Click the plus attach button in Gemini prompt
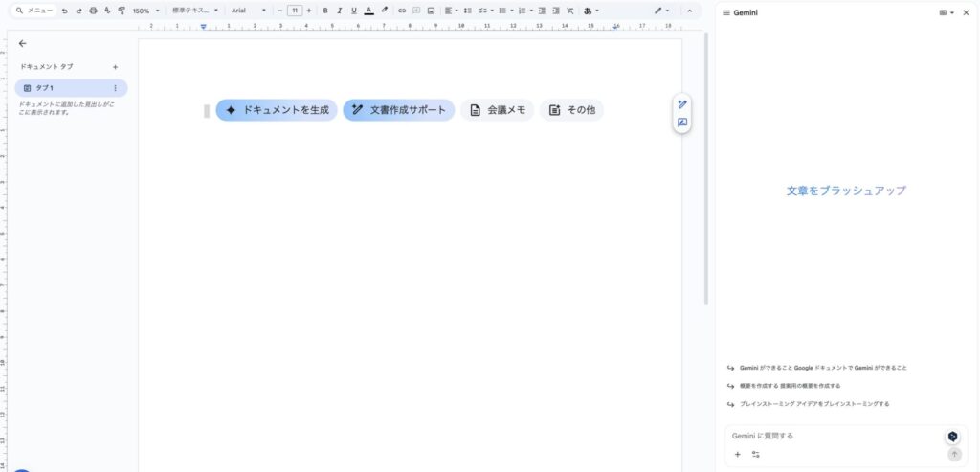 click(x=738, y=455)
